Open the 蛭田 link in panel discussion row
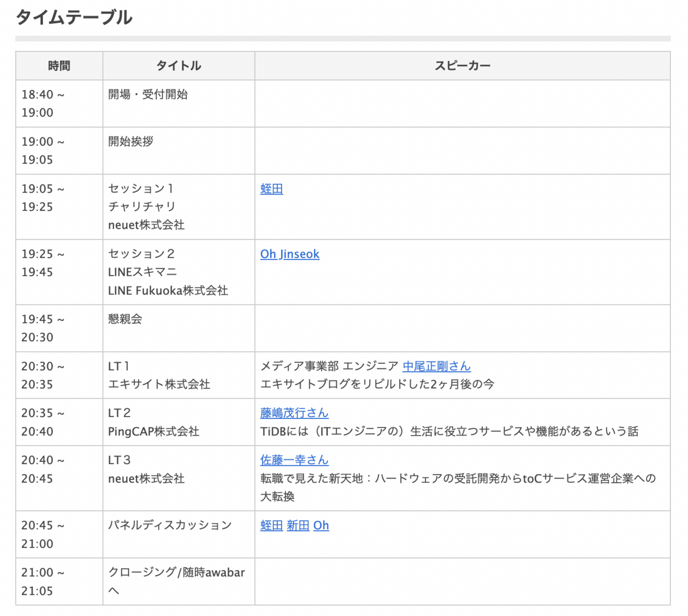This screenshot has width=688, height=616. (x=271, y=525)
